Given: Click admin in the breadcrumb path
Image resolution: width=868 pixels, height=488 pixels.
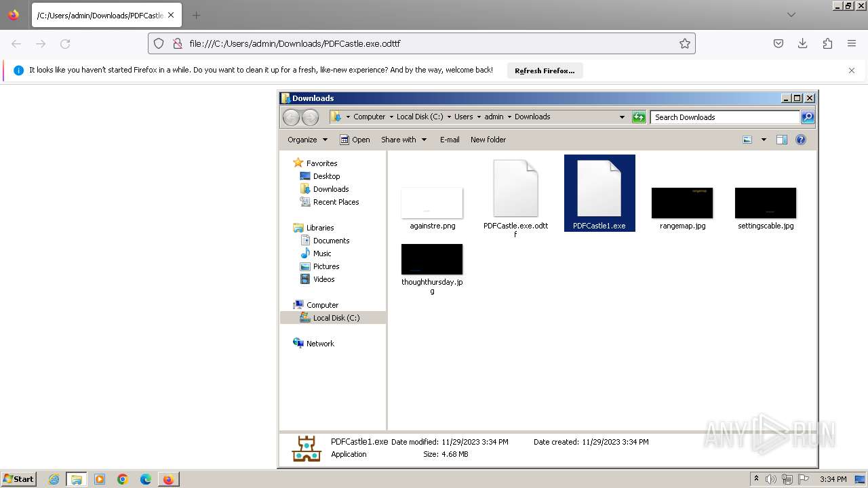Looking at the screenshot, I should coord(494,117).
